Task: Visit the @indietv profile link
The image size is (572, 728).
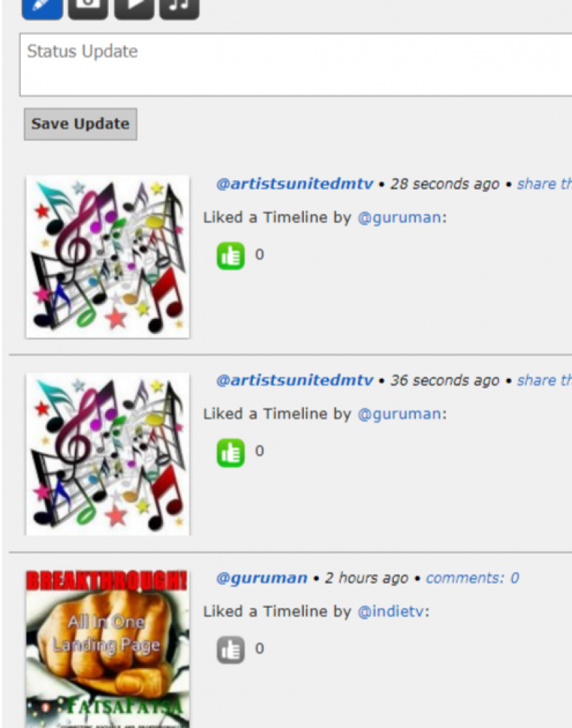Action: [390, 611]
